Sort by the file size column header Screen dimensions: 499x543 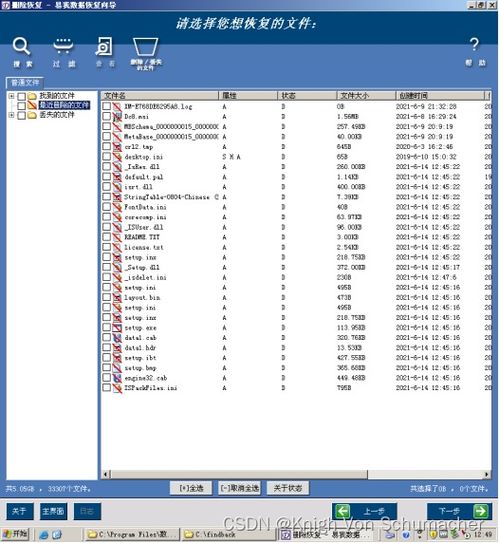tap(366, 96)
